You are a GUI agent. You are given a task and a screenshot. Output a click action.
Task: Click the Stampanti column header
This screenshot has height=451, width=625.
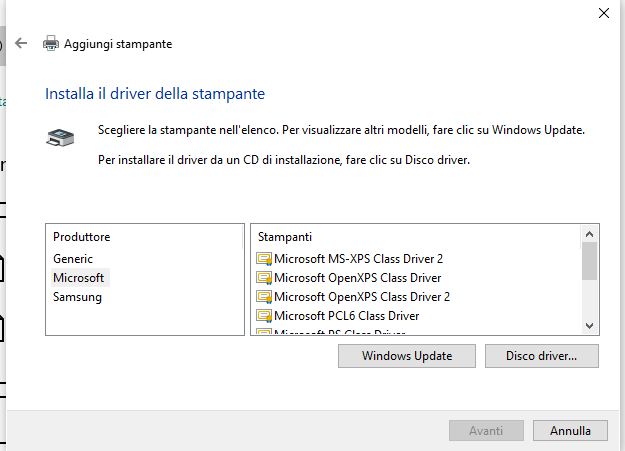(x=416, y=237)
